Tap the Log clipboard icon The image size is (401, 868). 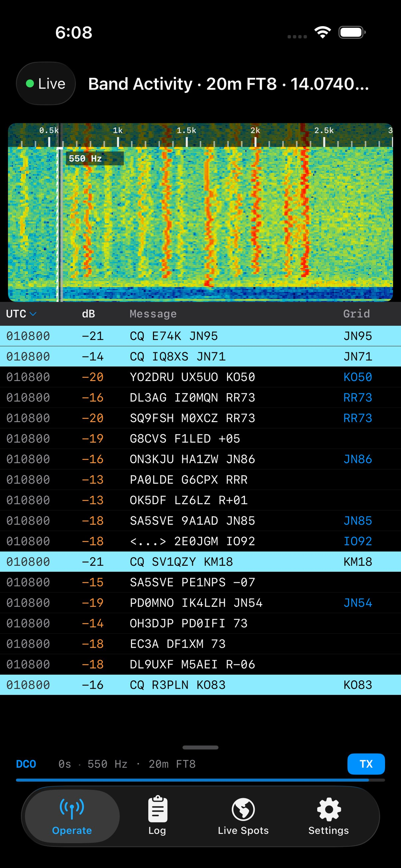pos(158,808)
